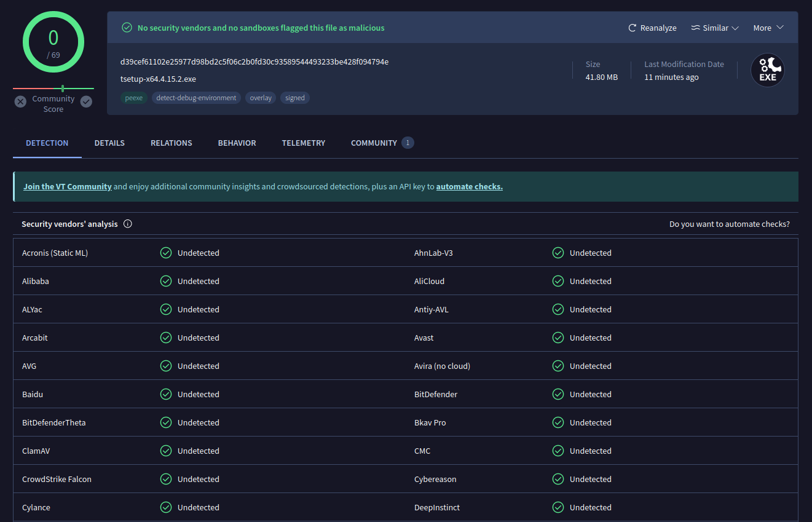Click the CrowdStrike Falcon undetected check icon
Screen dimensions: 812x522
point(166,479)
